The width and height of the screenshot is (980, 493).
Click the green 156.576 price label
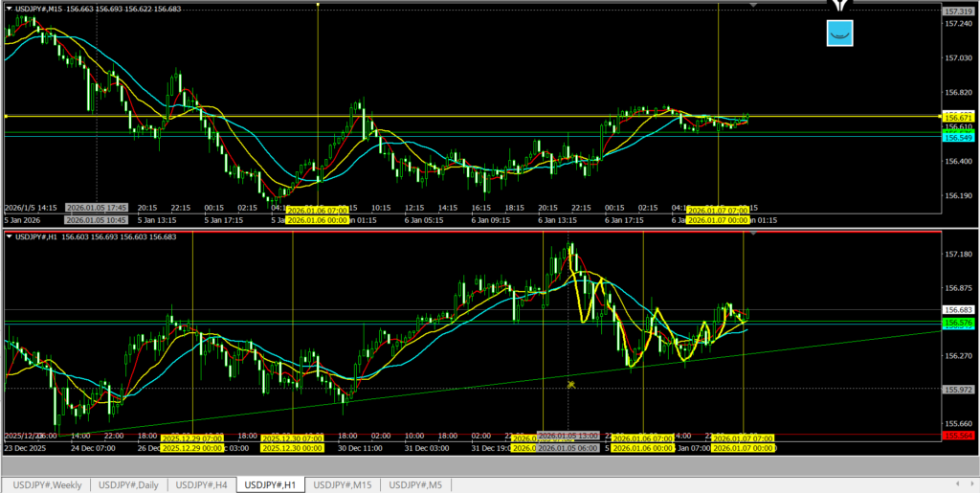958,324
